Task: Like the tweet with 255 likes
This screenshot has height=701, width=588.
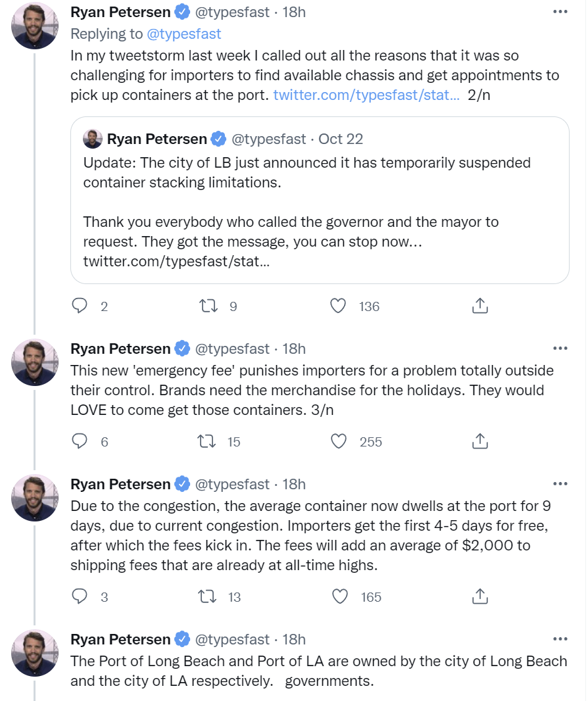Action: click(x=339, y=441)
